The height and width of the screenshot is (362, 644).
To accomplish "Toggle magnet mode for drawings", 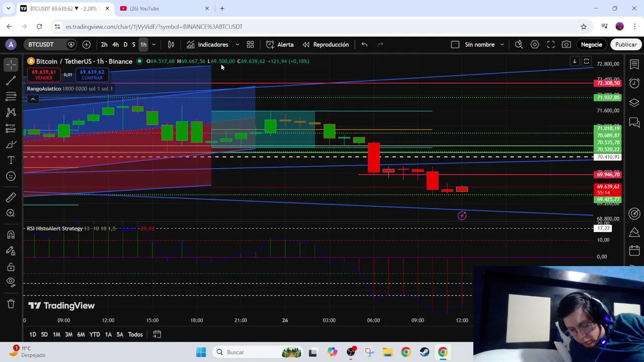I will pyautogui.click(x=11, y=235).
